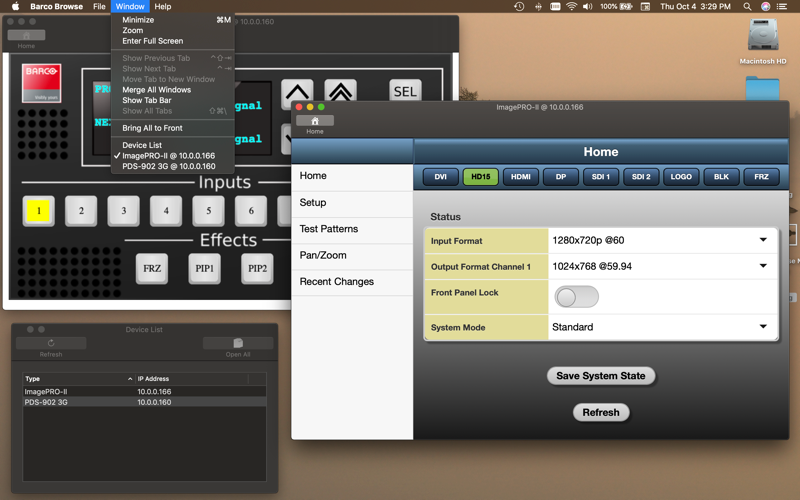800x500 pixels.
Task: Click Save System State button
Action: click(x=601, y=376)
